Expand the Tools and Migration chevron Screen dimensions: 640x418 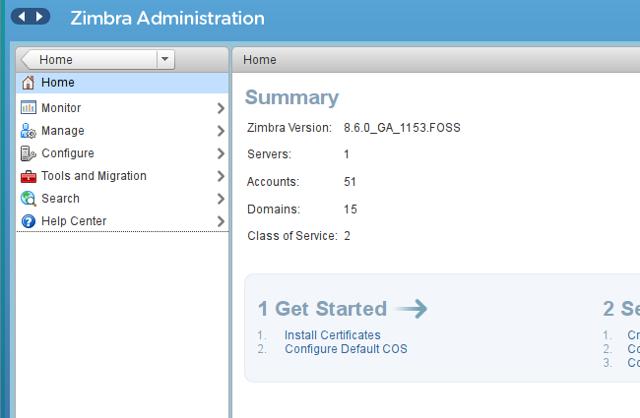[220, 177]
